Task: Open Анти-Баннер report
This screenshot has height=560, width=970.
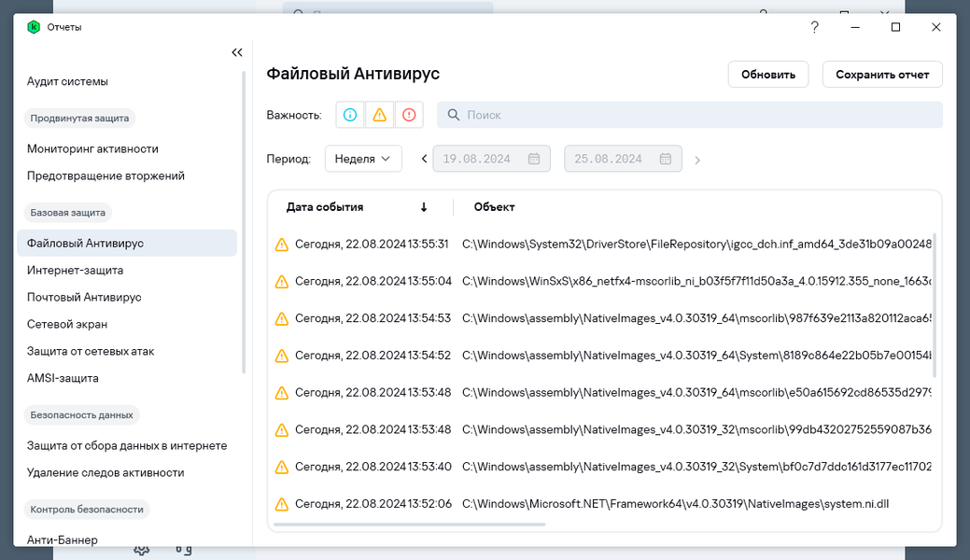Action: 62,539
